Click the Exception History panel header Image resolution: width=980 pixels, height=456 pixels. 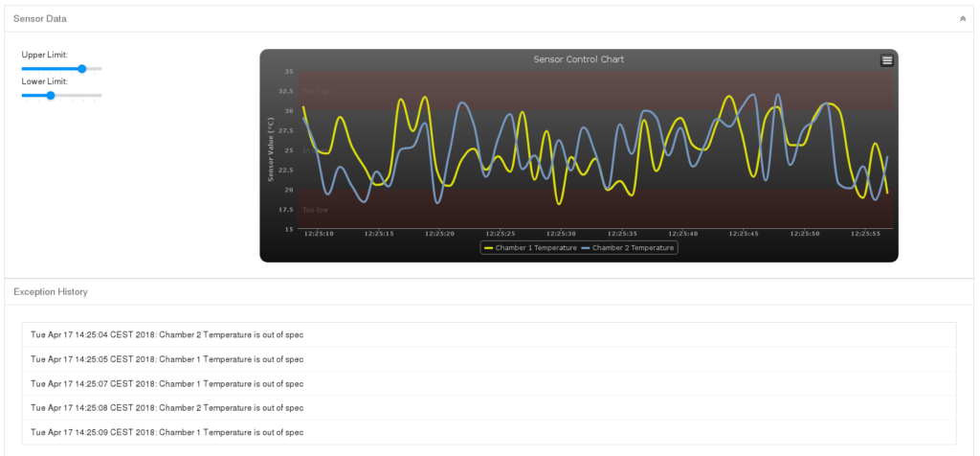tap(51, 291)
